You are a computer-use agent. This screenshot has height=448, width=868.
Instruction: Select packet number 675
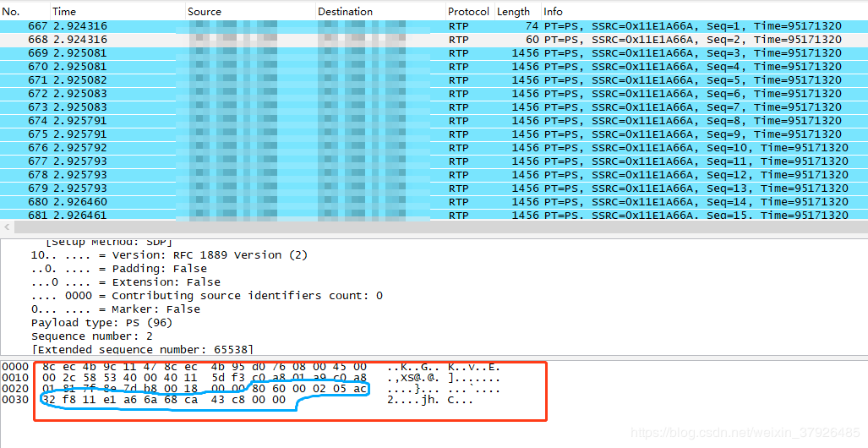pos(434,134)
